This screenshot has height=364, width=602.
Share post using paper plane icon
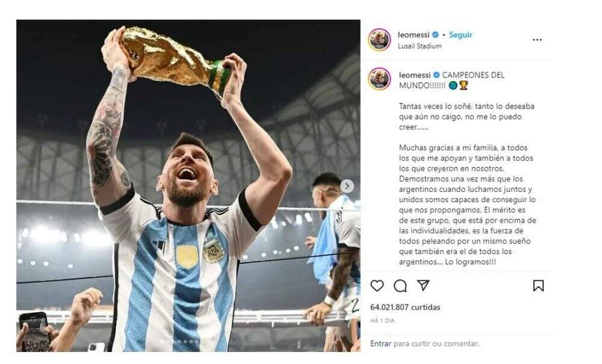(423, 285)
